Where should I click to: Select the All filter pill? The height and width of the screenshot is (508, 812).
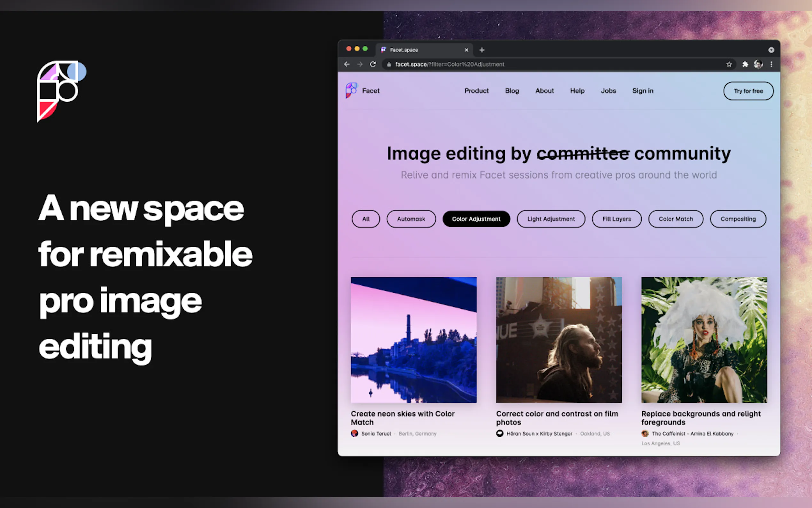(x=365, y=219)
